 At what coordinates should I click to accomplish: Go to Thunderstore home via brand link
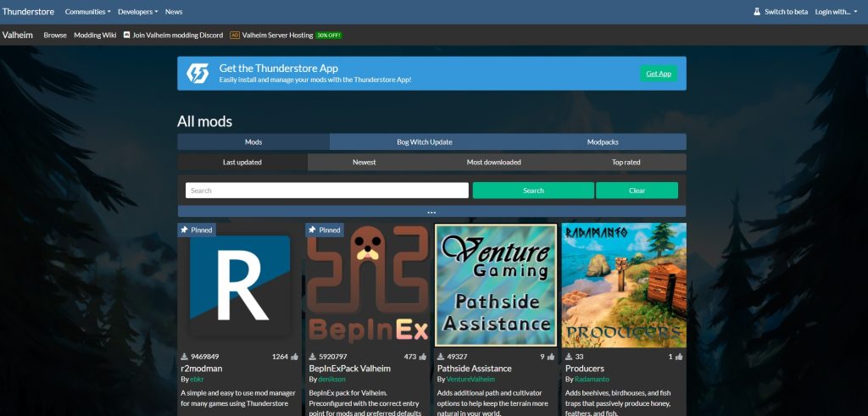pyautogui.click(x=28, y=11)
